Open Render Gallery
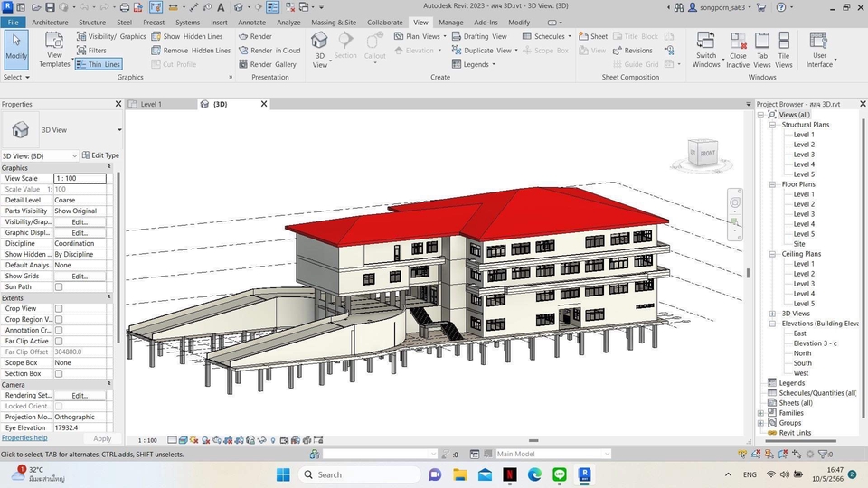868x488 pixels. pos(267,64)
